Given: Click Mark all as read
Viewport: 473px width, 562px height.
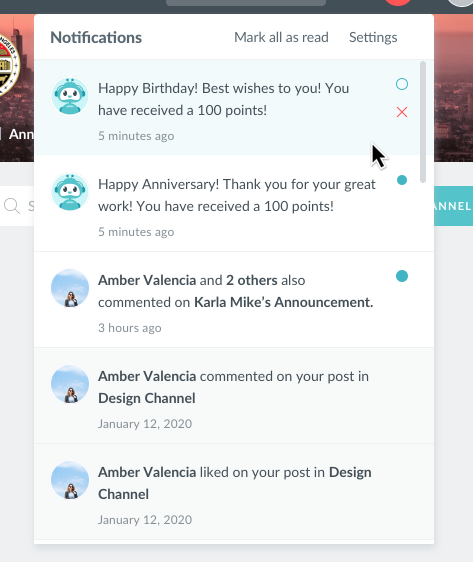Looking at the screenshot, I should tap(281, 37).
